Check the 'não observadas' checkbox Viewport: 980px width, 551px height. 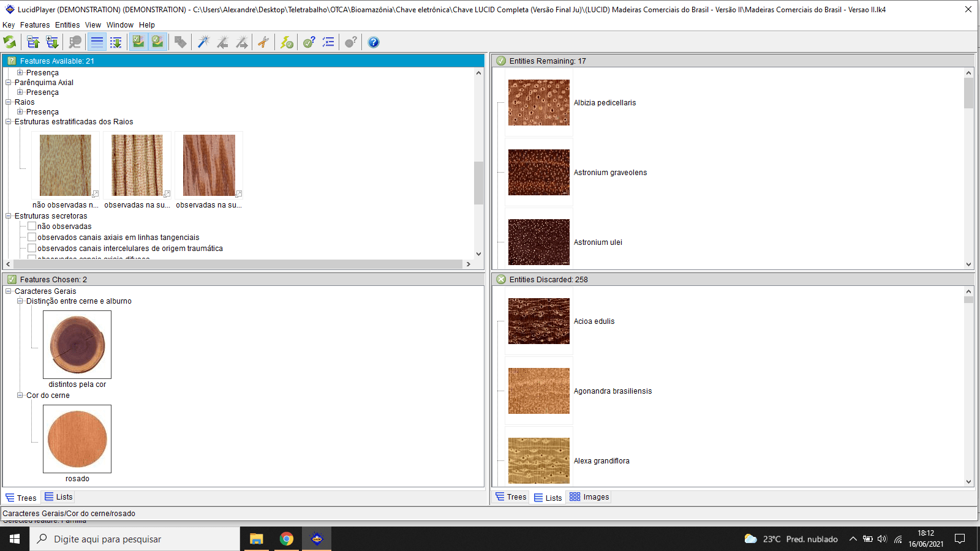[32, 227]
